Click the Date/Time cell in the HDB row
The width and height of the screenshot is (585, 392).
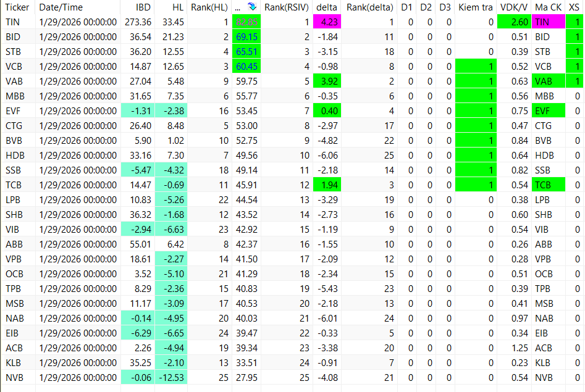point(78,156)
